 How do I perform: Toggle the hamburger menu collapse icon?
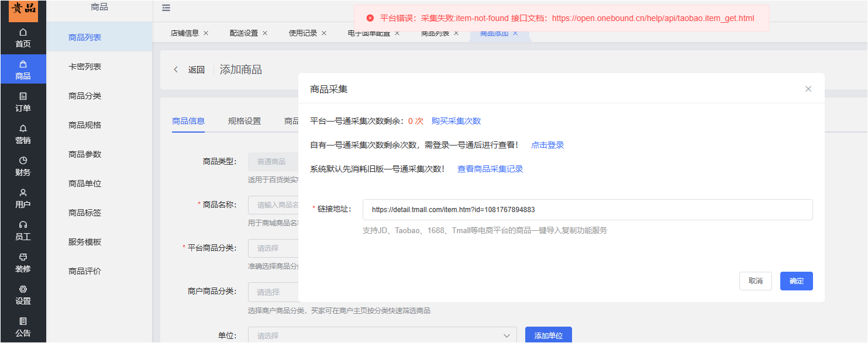coord(166,8)
